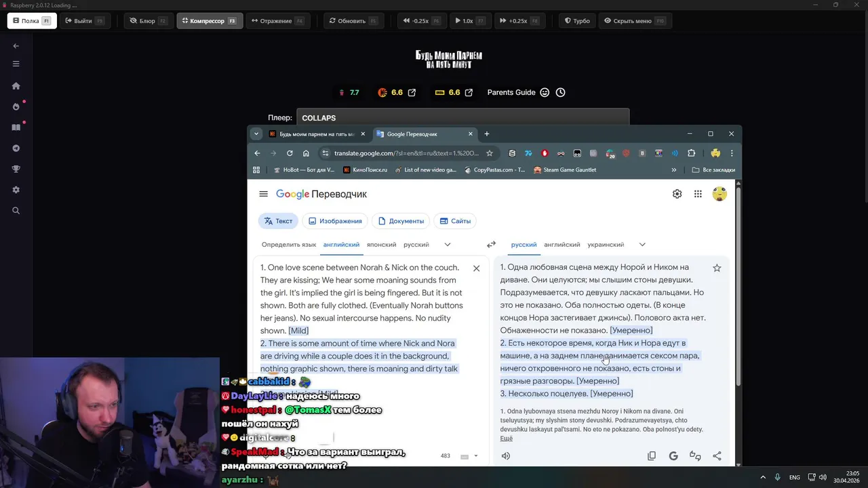Click the smiley icon next to Parents Guide
This screenshot has width=868, height=488.
(545, 92)
